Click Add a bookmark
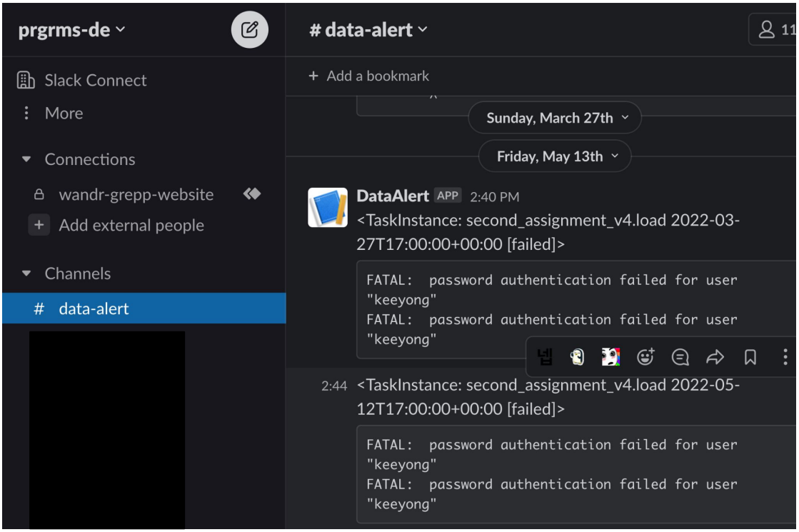Viewport: 799px width, 532px height. 378,76
